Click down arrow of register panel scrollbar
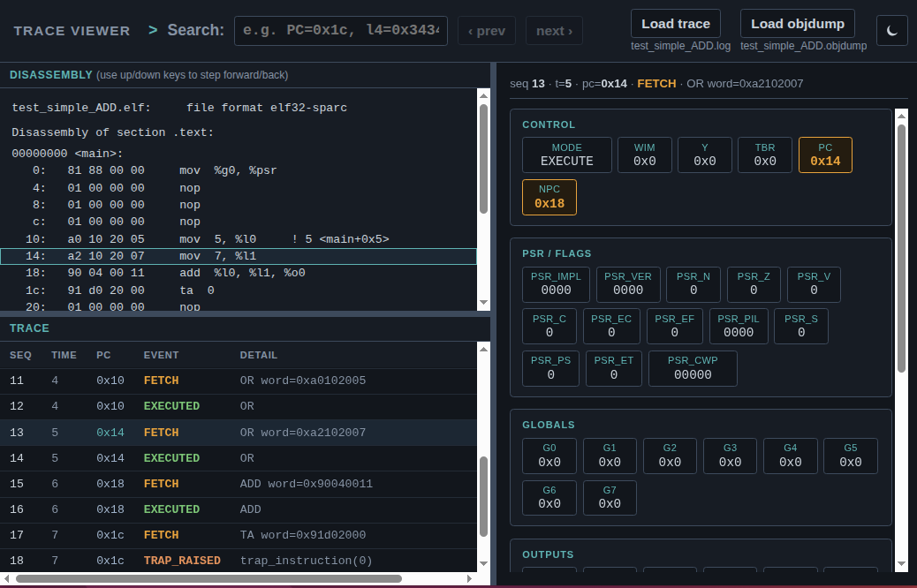 click(901, 565)
